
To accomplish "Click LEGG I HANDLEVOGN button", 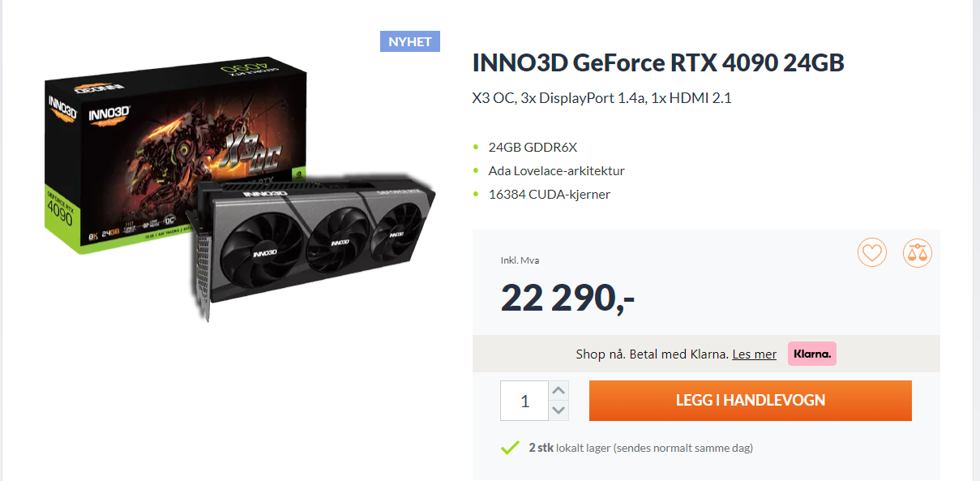I will (751, 401).
